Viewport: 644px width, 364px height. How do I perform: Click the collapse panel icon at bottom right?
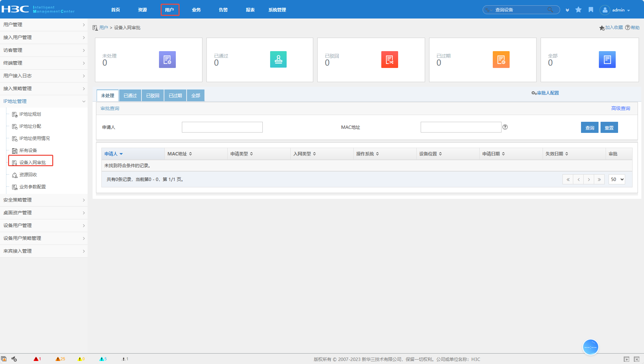click(x=626, y=359)
